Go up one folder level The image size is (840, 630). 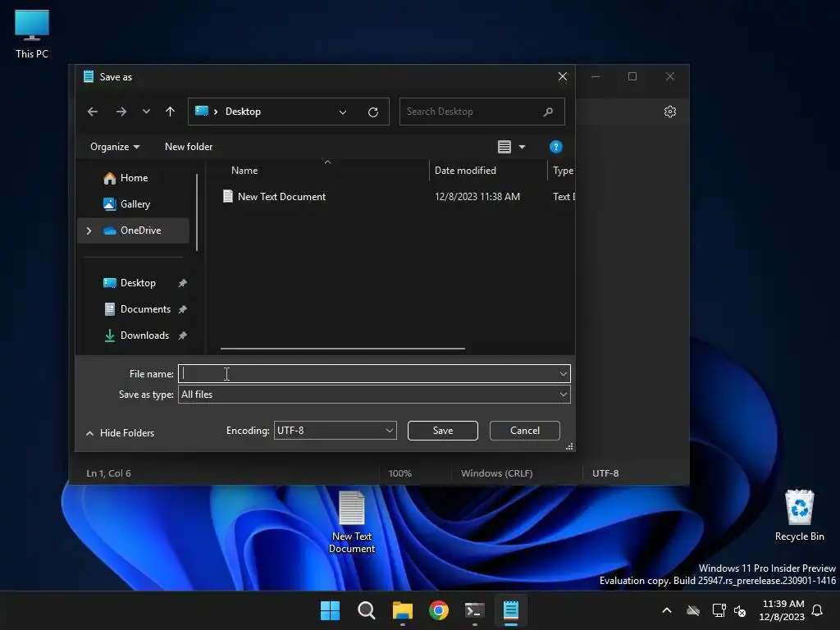170,112
